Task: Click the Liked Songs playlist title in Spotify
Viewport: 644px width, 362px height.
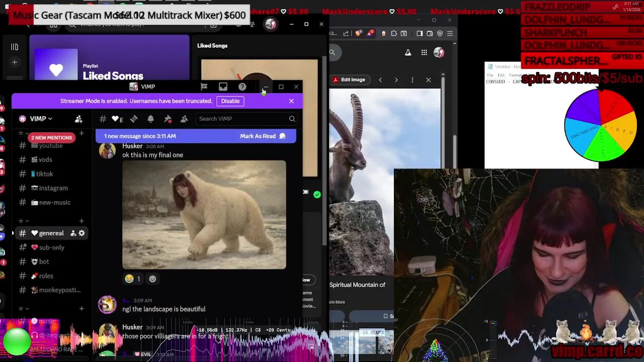Action: [x=113, y=76]
